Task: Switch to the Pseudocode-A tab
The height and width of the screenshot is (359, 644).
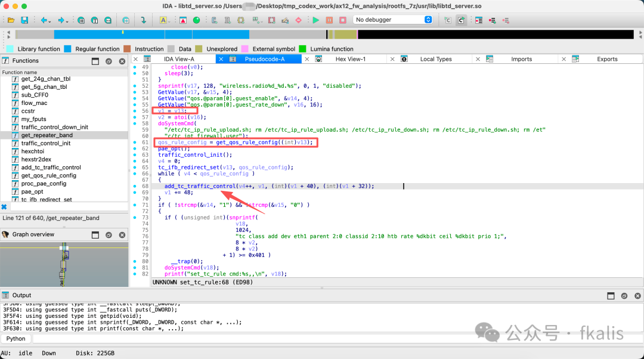Action: 265,59
